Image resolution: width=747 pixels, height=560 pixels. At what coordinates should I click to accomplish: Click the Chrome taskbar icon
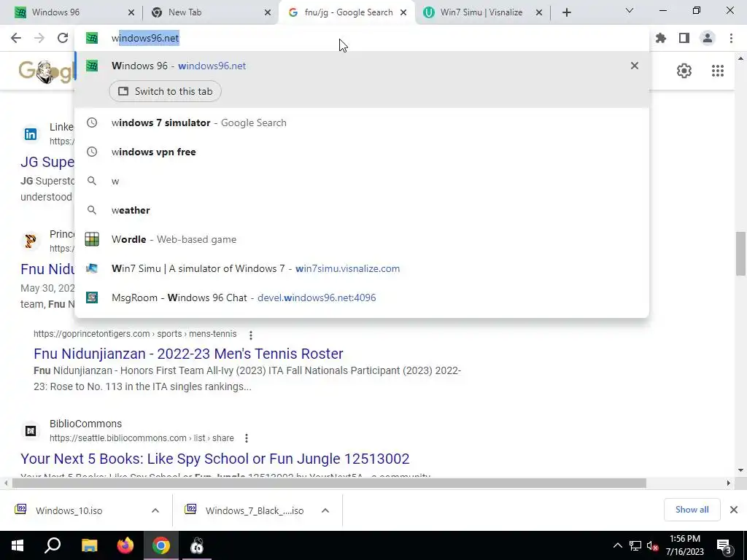click(x=161, y=545)
